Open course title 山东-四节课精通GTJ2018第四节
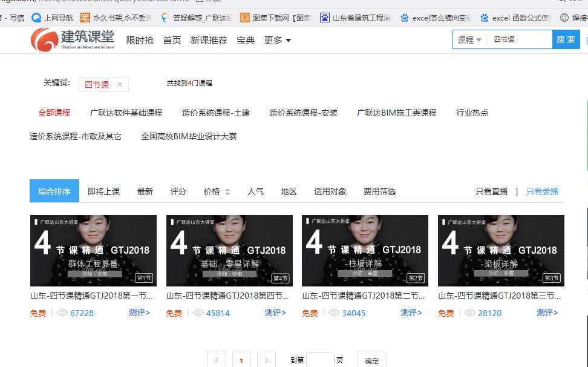 227,296
